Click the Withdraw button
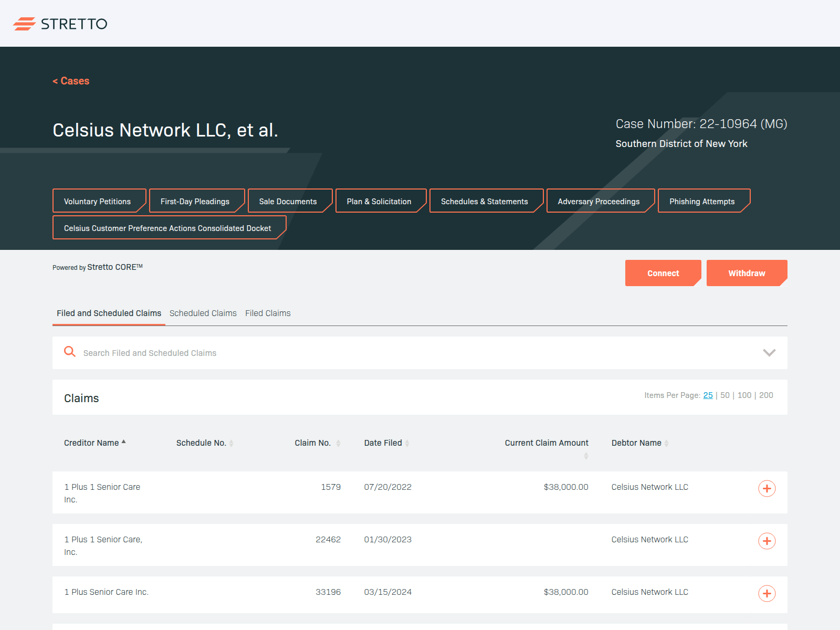Viewport: 840px width, 630px height. coord(747,273)
